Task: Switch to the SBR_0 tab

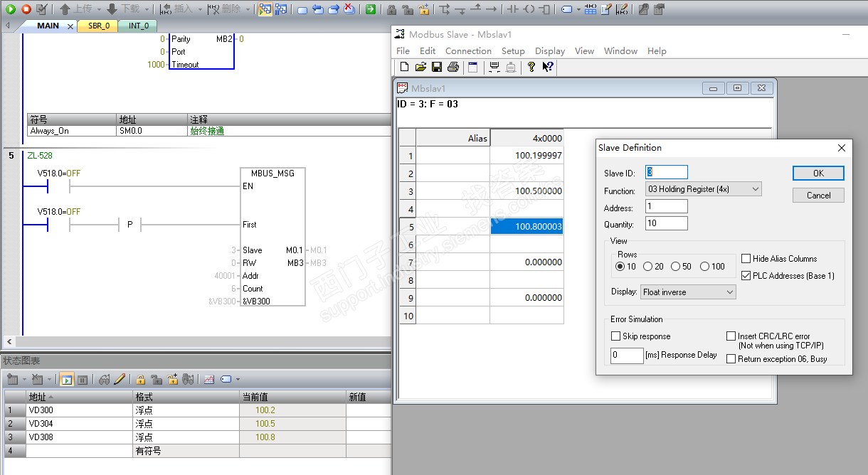Action: point(99,26)
